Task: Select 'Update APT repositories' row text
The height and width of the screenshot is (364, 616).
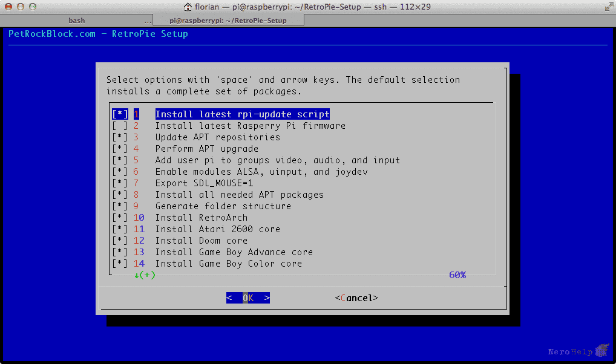Action: coord(218,137)
